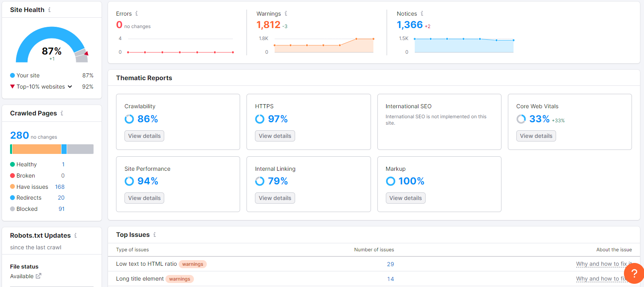View details for Site Performance
644x287 pixels.
144,198
